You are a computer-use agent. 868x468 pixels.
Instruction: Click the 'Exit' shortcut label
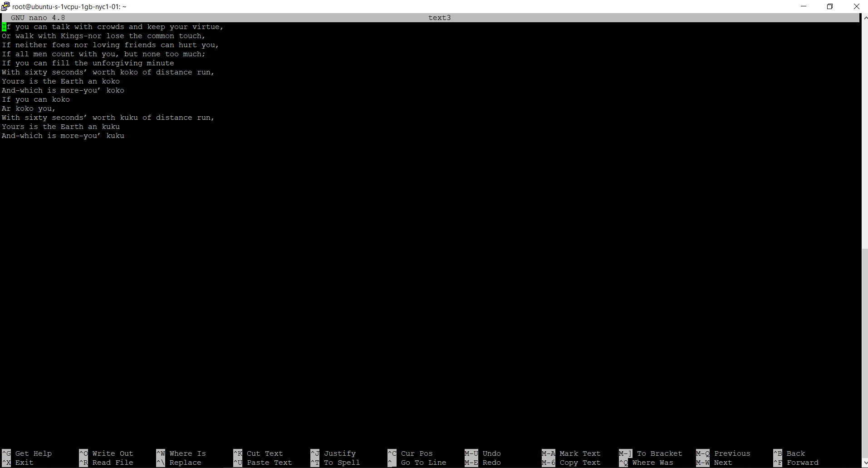point(25,463)
